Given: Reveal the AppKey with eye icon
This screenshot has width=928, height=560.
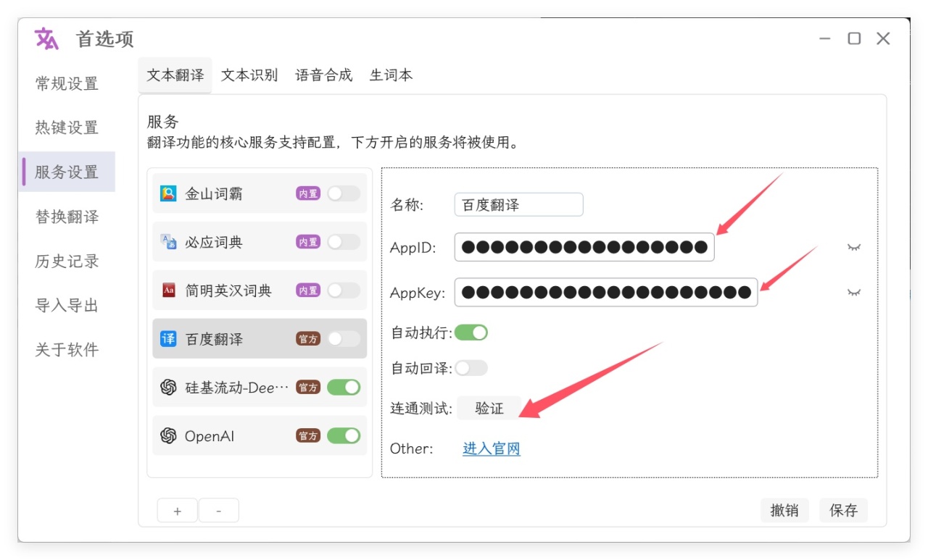Looking at the screenshot, I should click(x=854, y=293).
